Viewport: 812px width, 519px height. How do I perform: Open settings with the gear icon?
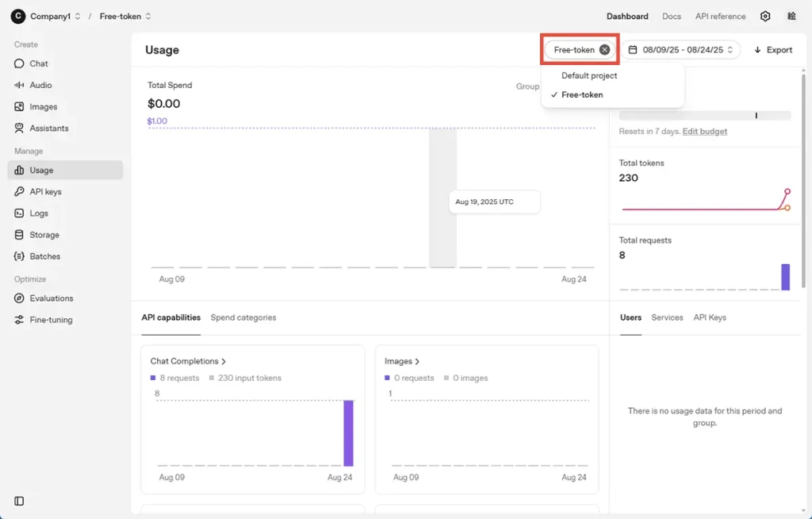click(765, 16)
